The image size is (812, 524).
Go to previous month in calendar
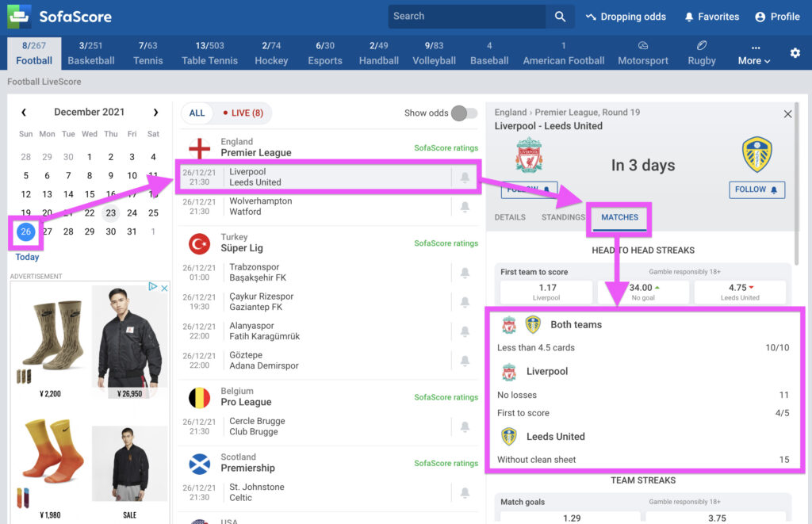click(24, 112)
